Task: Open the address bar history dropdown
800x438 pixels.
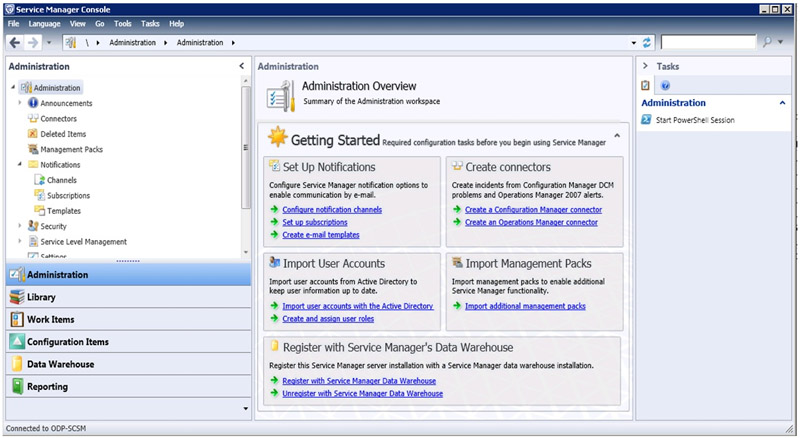Action: (634, 43)
